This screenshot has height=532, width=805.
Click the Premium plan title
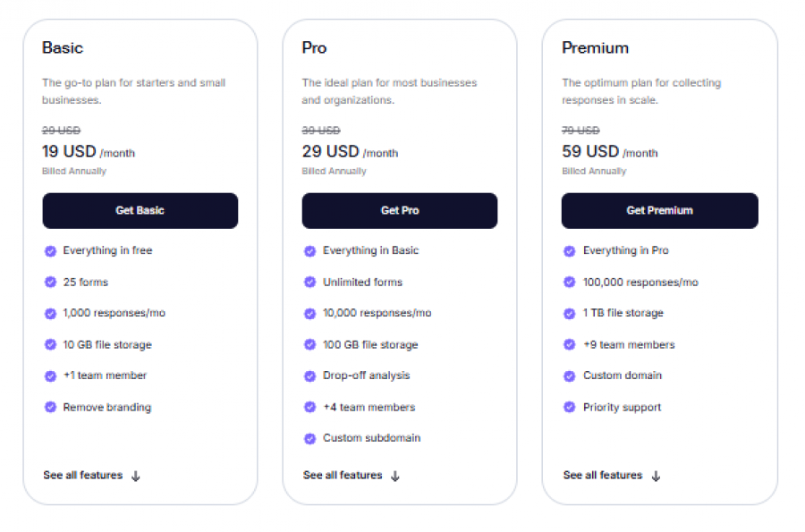coord(586,47)
